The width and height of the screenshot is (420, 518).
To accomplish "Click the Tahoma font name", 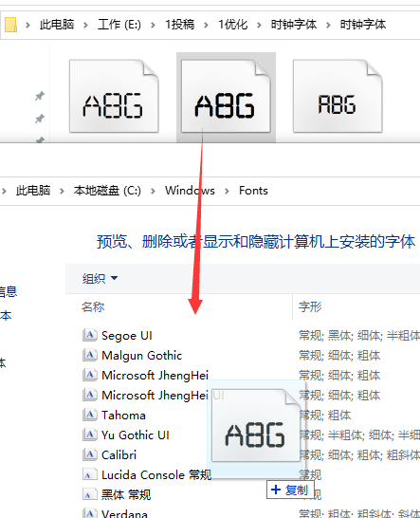I will pos(123,416).
